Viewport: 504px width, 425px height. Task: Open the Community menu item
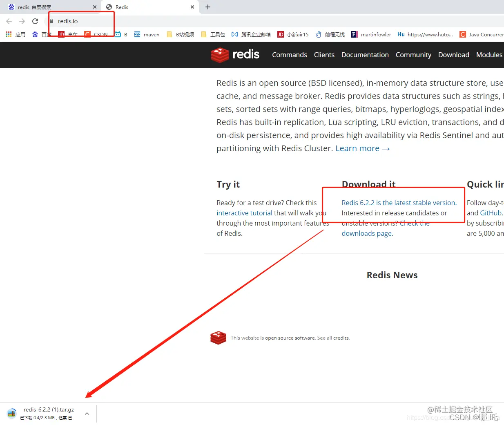[413, 55]
